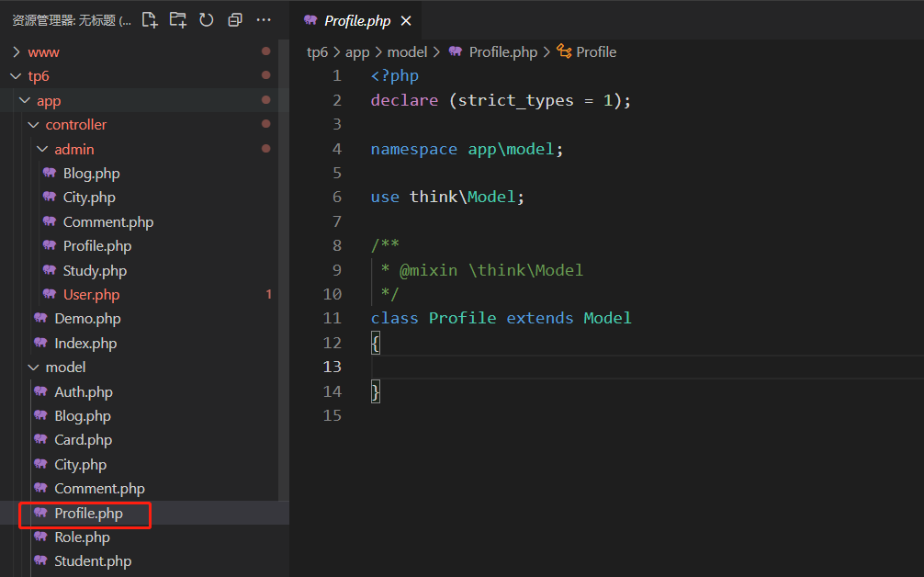Click line number 13 in the gutter
This screenshot has width=924, height=577.
click(332, 367)
